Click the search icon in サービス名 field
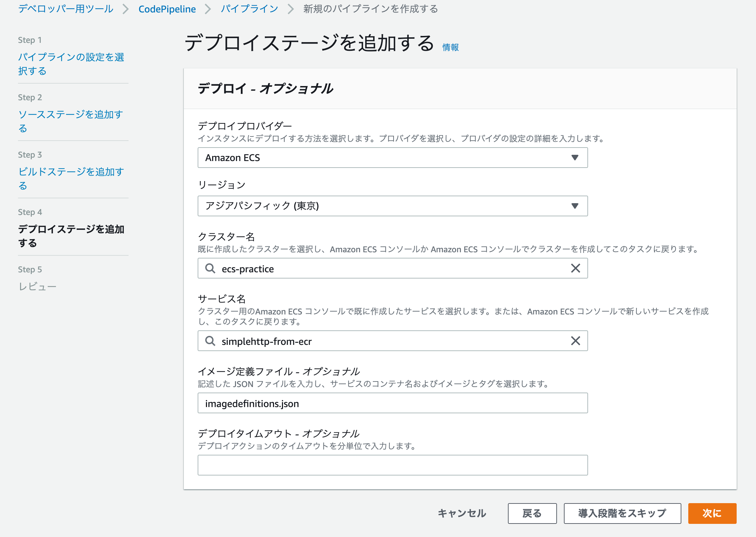 (x=210, y=341)
